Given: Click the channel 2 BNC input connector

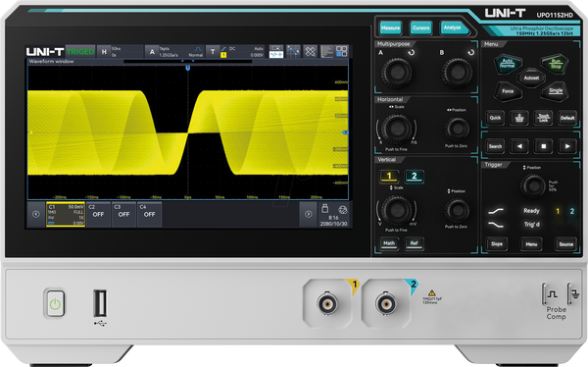Looking at the screenshot, I should 386,303.
